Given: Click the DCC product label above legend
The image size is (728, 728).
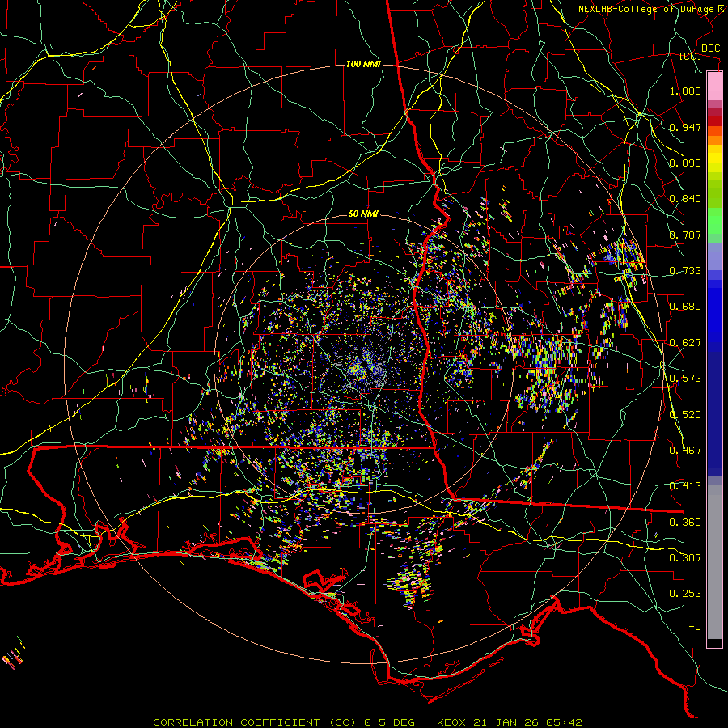Looking at the screenshot, I should 710,49.
